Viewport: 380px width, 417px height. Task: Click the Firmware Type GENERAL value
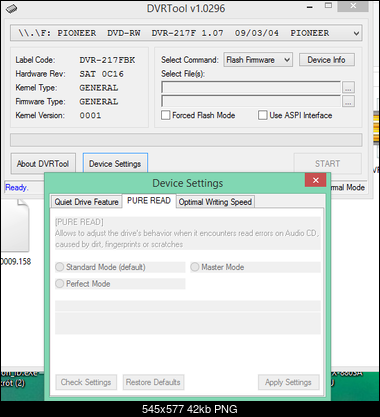[99, 102]
